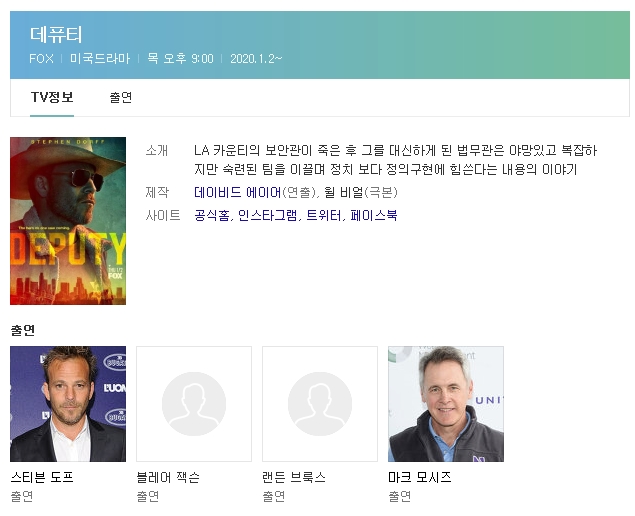The image size is (635, 516).
Task: Select the 블레어 잭슨 name link
Action: pos(168,477)
